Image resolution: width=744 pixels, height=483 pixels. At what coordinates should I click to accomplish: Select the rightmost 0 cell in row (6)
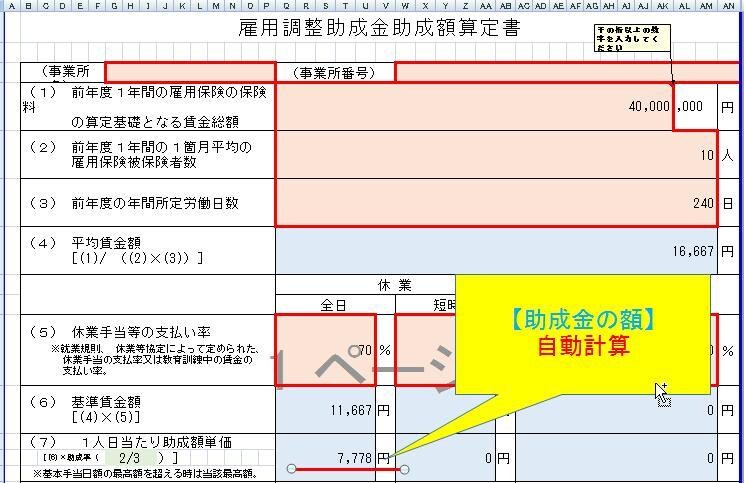[x=616, y=410]
